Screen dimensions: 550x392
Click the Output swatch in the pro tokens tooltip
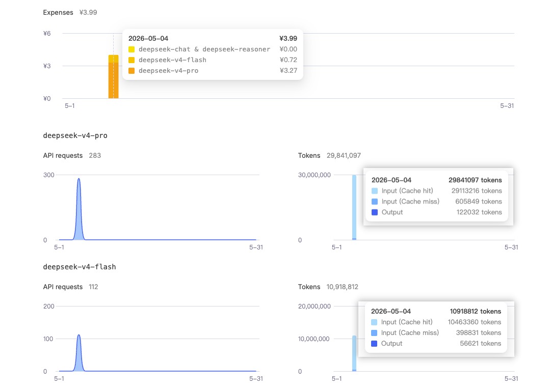(x=375, y=212)
